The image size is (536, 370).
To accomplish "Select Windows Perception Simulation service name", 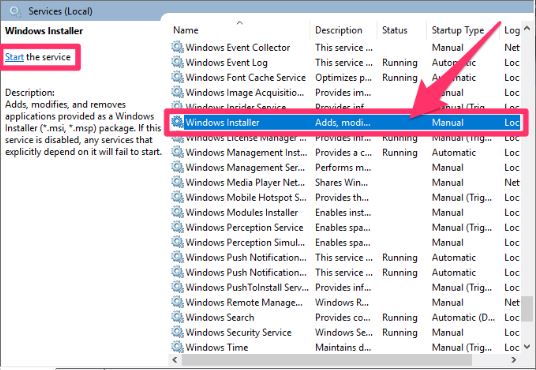I will (245, 243).
